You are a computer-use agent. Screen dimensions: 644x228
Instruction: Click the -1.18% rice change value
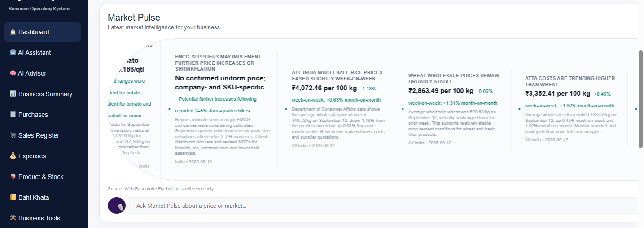(368, 89)
